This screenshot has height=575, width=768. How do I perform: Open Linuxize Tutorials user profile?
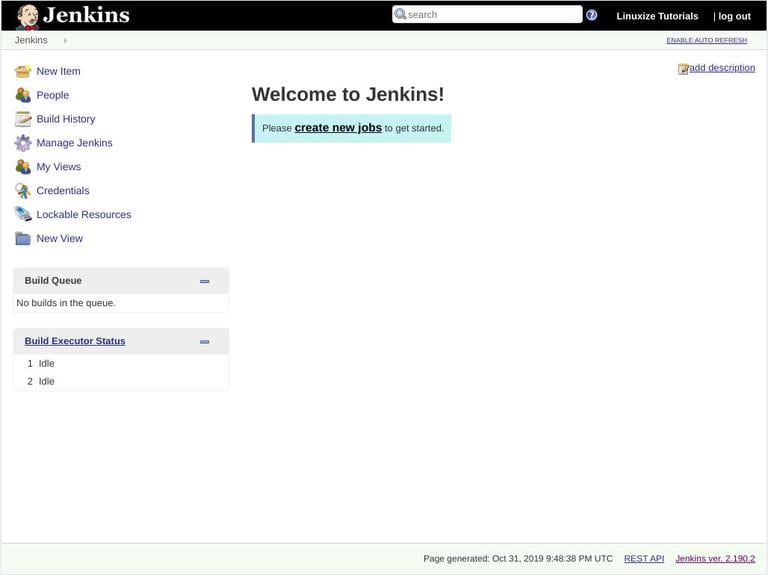pos(657,16)
